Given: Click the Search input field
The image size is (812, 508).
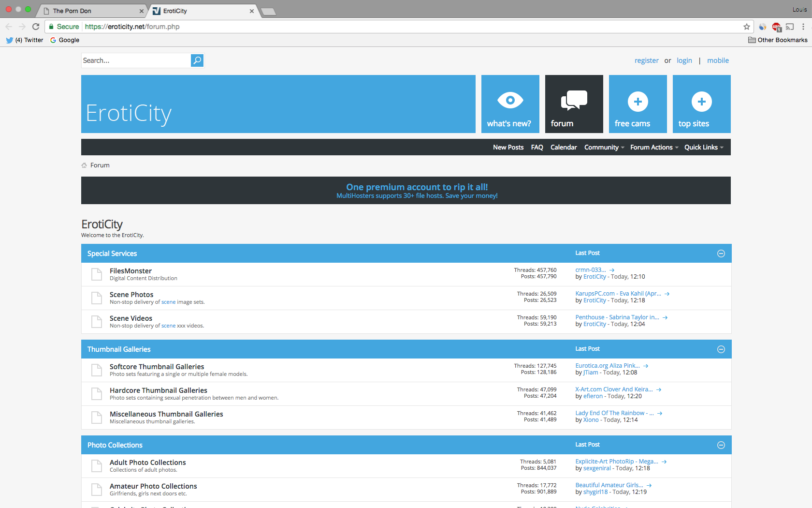Looking at the screenshot, I should click(136, 60).
